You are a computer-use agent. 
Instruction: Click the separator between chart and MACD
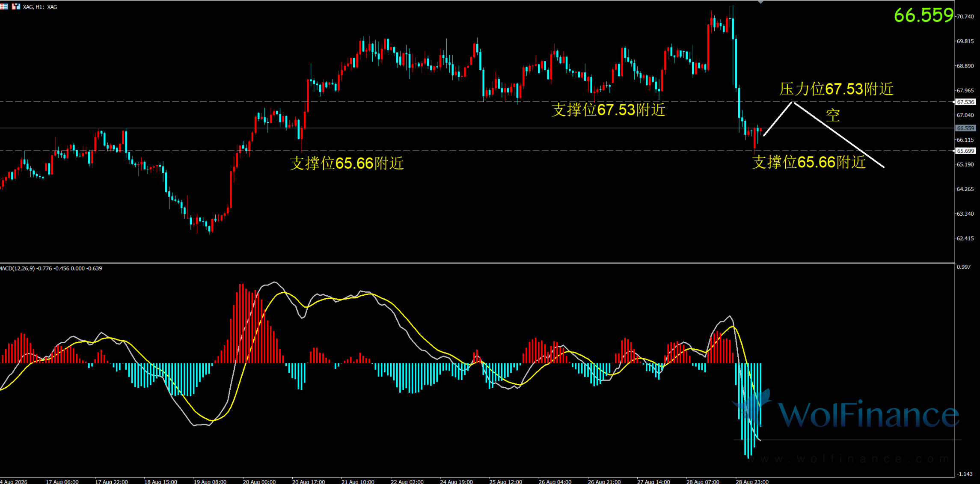(477, 263)
